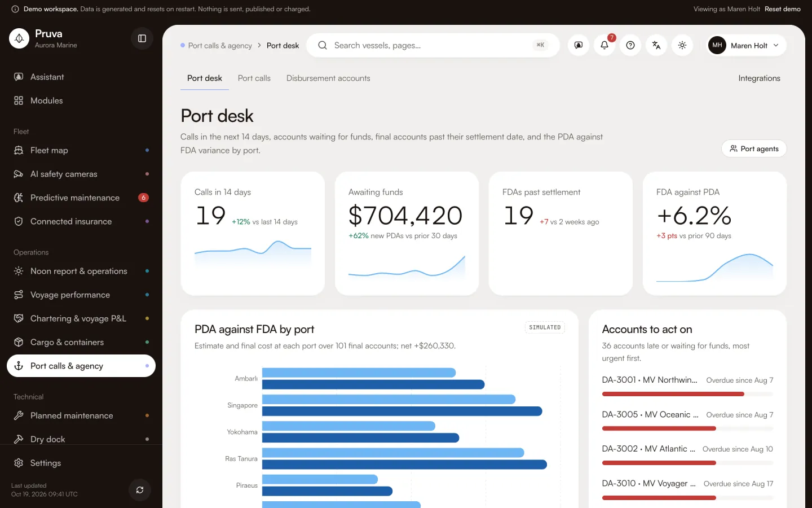Open Planned maintenance module
The image size is (812, 508).
coord(81,415)
